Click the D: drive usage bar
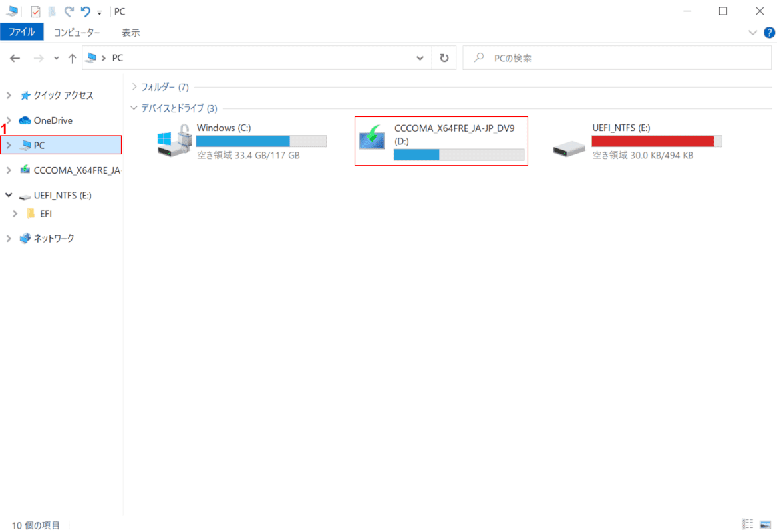The height and width of the screenshot is (532, 777). 459,154
